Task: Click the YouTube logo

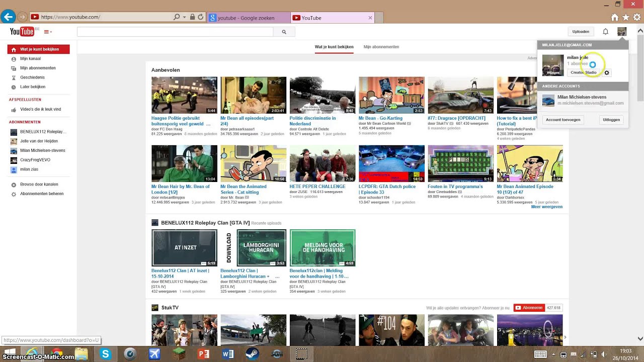Action: 22,32
